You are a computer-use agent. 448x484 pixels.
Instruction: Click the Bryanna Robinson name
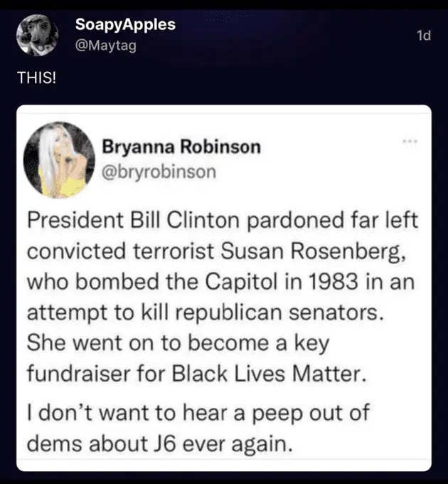click(182, 147)
